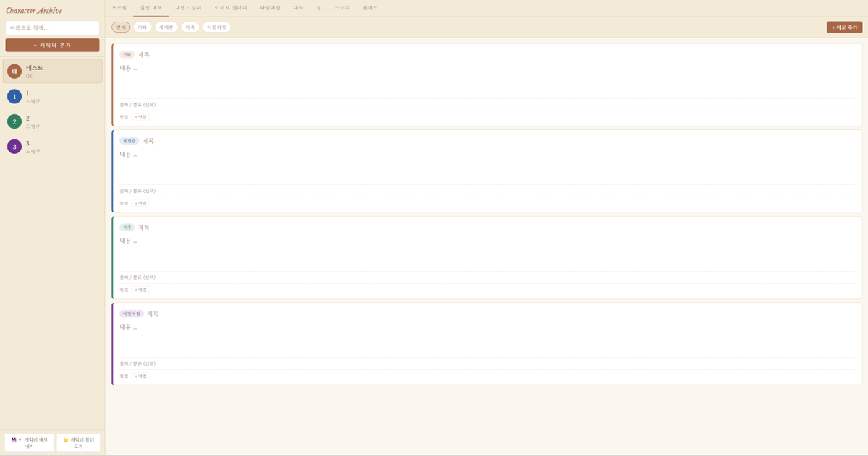
Task: Add a new character with 캐릭터 추가
Action: 52,45
